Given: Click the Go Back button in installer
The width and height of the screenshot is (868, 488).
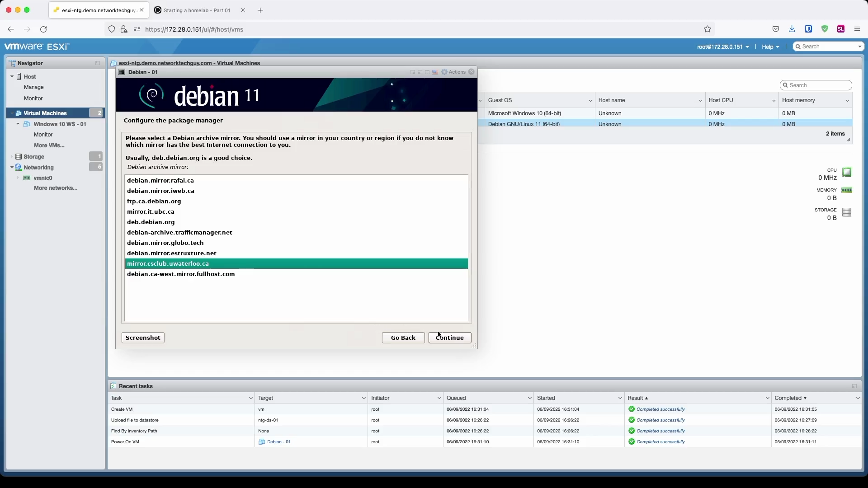Looking at the screenshot, I should [x=403, y=338].
